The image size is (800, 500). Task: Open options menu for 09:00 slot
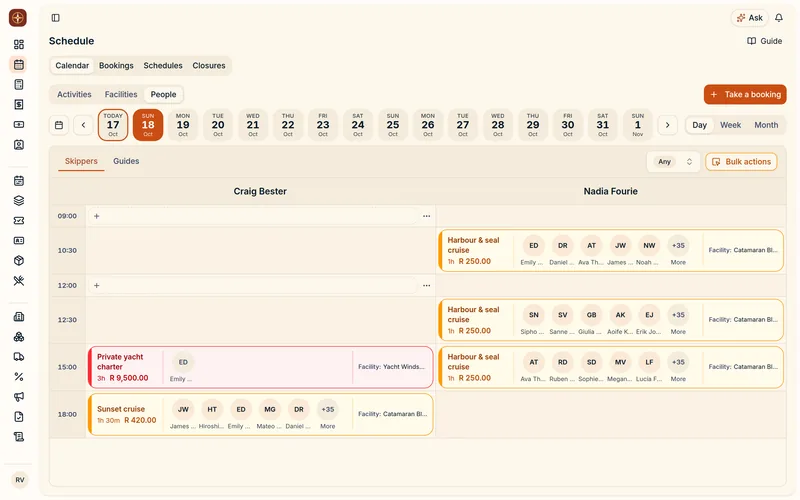tap(427, 216)
